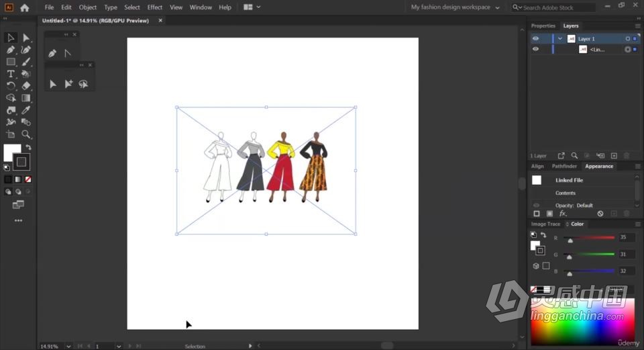Collapse Layer 1 with its disclosure arrow
Viewport: 644px width, 350px height.
click(x=559, y=39)
